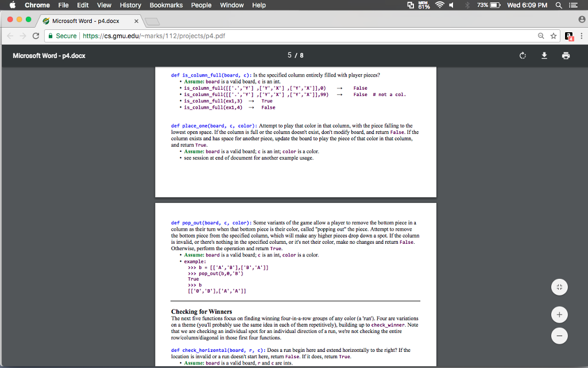Open the Amazon extension with badge 4
This screenshot has width=588, height=368.
pos(568,36)
